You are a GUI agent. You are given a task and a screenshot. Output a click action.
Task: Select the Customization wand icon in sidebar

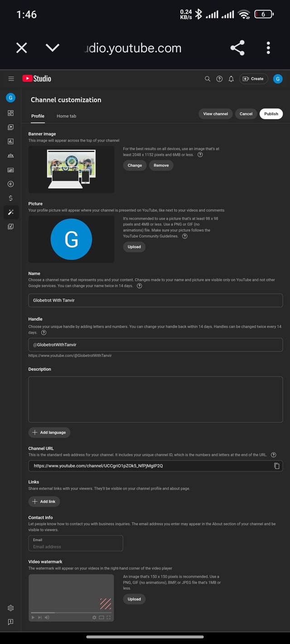pyautogui.click(x=11, y=212)
